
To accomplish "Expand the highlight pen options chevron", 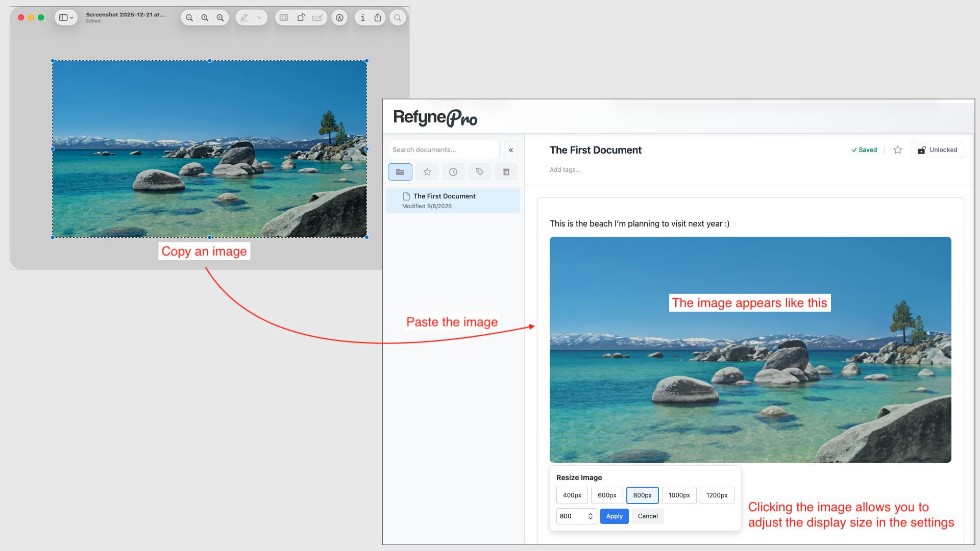I will click(259, 18).
